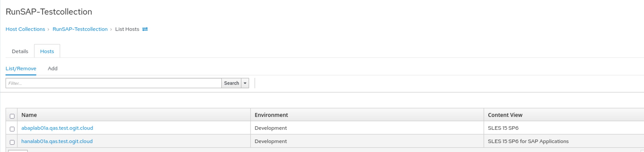Open host hanalab01a.qas.test.ogit.cloud
Screen dimensions: 644x152
click(x=57, y=142)
